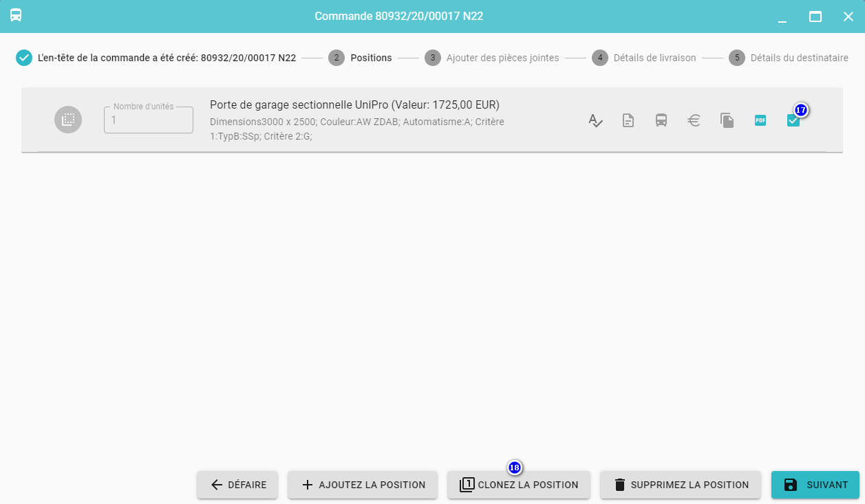This screenshot has width=865, height=504.
Task: Click the round position icon left of units
Action: pyautogui.click(x=68, y=120)
